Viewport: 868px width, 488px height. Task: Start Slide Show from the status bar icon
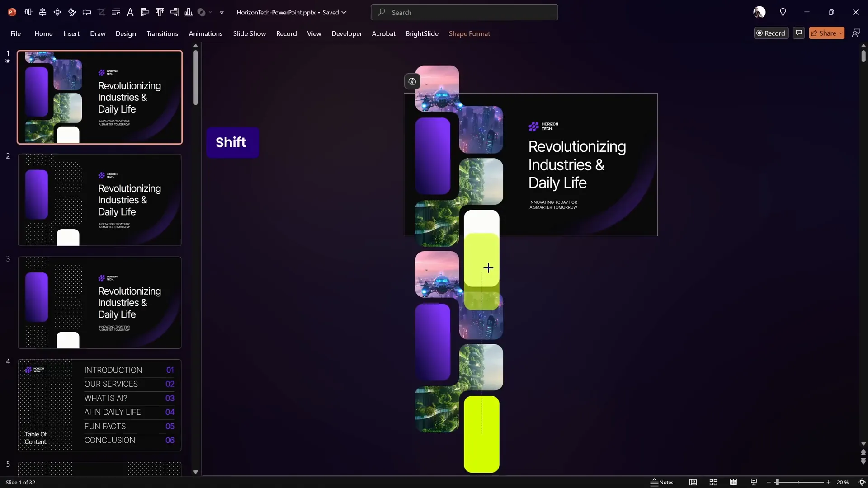click(x=753, y=483)
